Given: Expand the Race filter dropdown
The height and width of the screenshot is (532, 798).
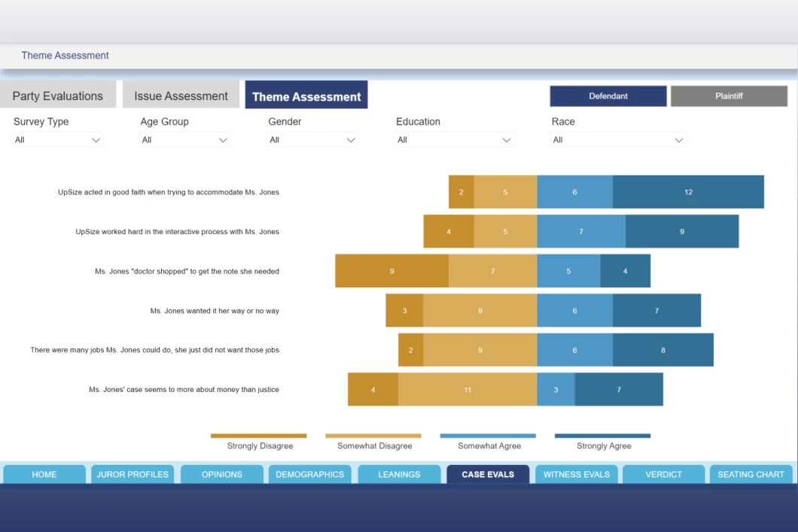Looking at the screenshot, I should (x=618, y=140).
